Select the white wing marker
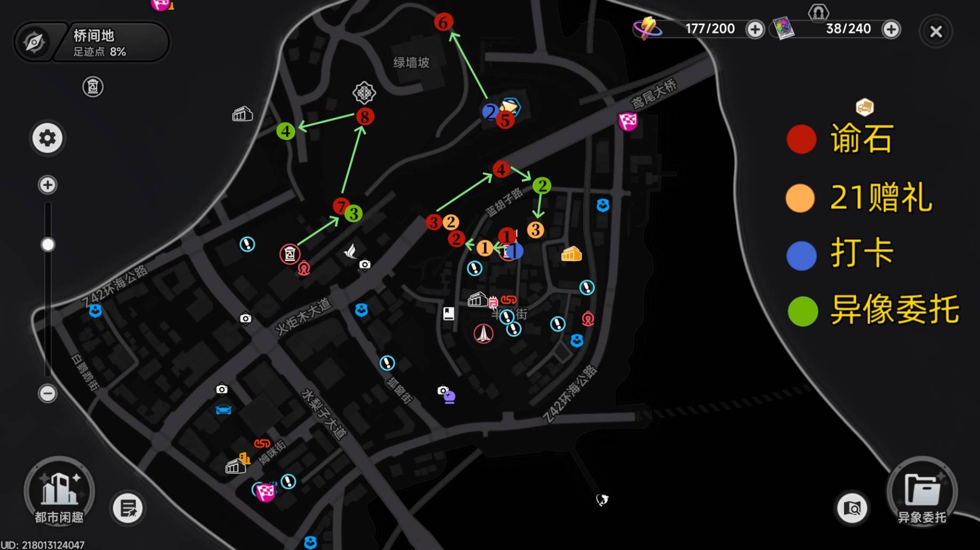This screenshot has width=980, height=550. [350, 250]
